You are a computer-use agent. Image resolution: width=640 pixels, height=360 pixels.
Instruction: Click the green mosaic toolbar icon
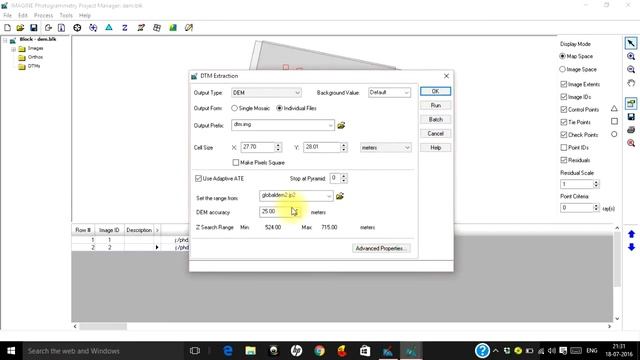pyautogui.click(x=173, y=28)
